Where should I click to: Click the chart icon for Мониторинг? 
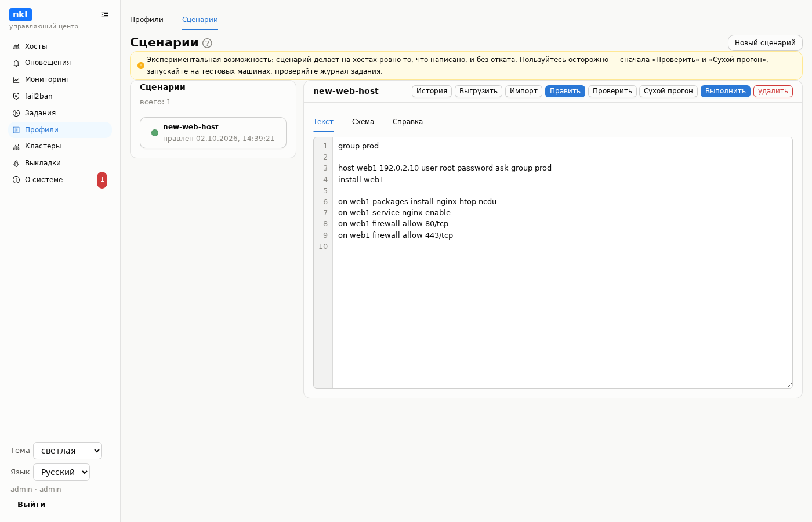pos(16,79)
